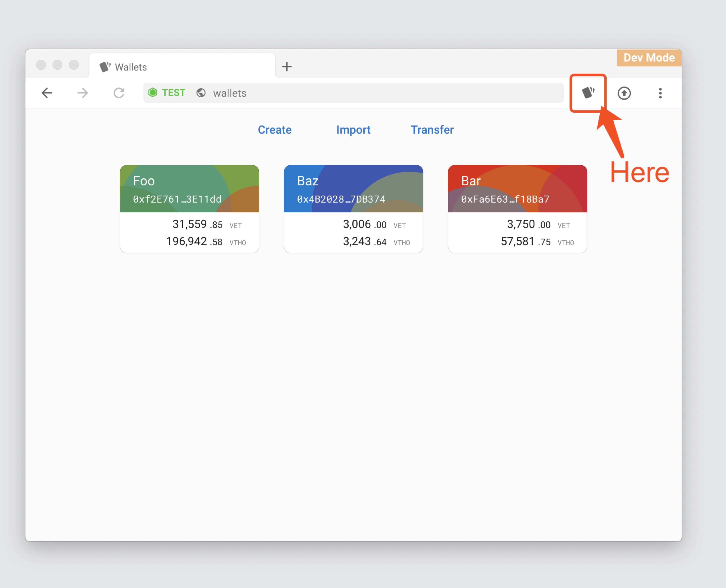Screen dimensions: 726x588
Task: Click the Create link
Action: click(x=274, y=130)
